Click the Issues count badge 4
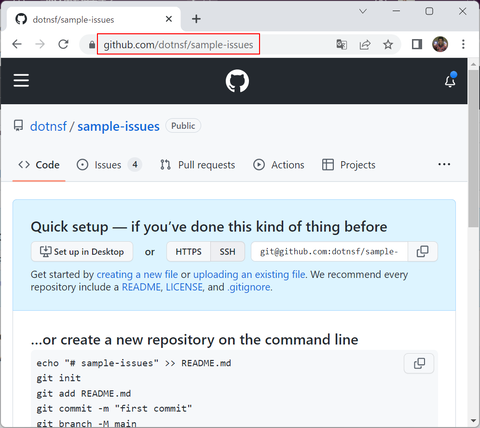The image size is (480, 428). [x=135, y=165]
